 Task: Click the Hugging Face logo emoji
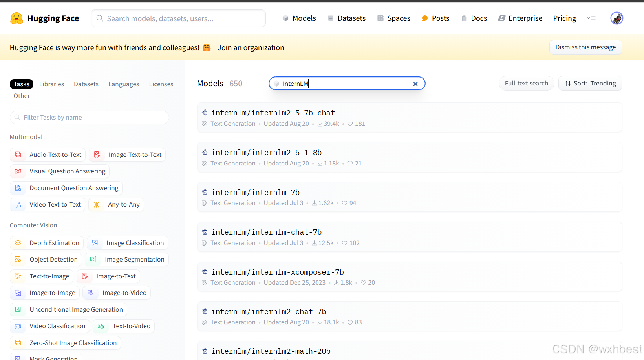click(x=16, y=18)
